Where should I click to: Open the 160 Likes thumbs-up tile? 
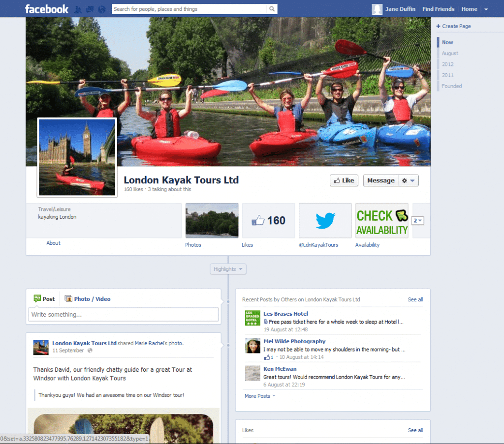[x=268, y=221]
